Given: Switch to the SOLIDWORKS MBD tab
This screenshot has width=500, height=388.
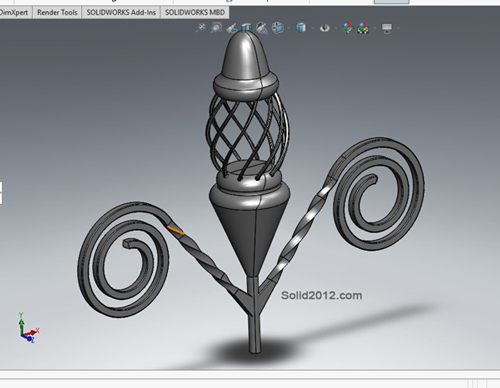Looking at the screenshot, I should [195, 13].
